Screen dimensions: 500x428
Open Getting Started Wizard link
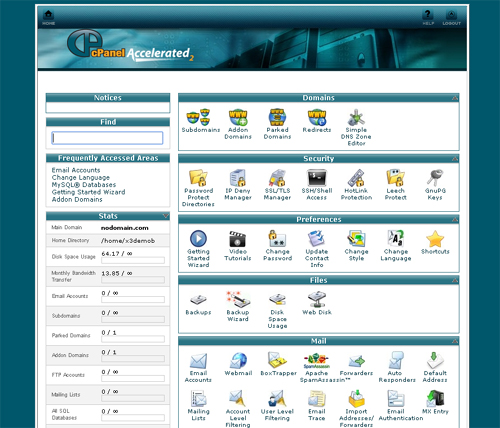point(88,192)
